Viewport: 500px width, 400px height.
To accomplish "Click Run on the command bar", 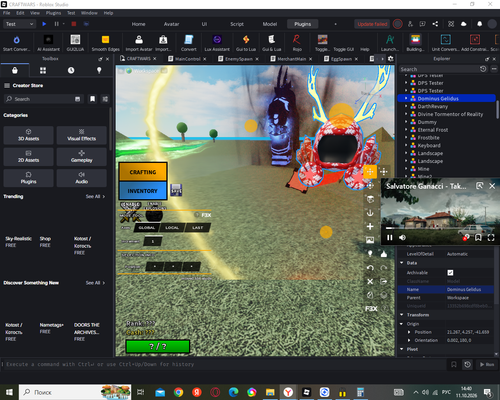I will [487, 364].
